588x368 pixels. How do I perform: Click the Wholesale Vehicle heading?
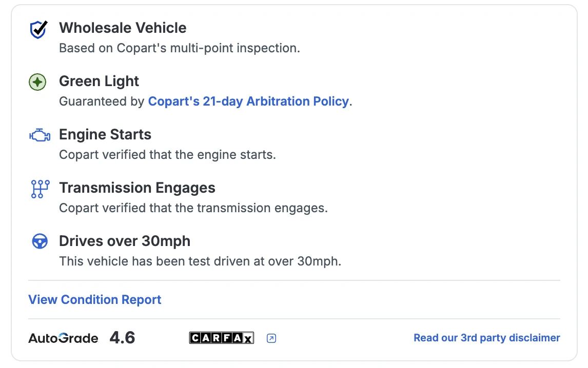coord(123,28)
